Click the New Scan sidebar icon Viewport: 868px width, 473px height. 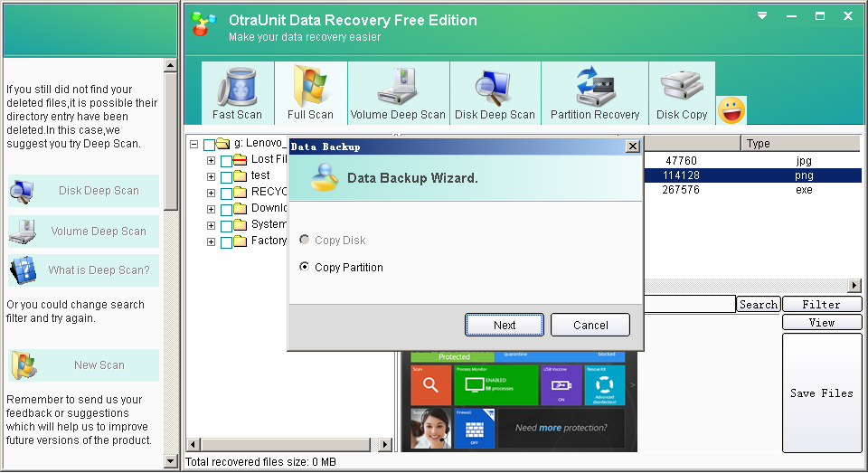[24, 365]
